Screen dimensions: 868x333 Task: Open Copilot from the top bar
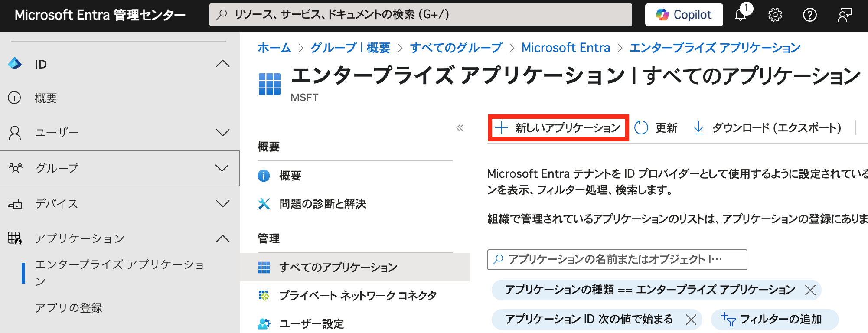[684, 15]
